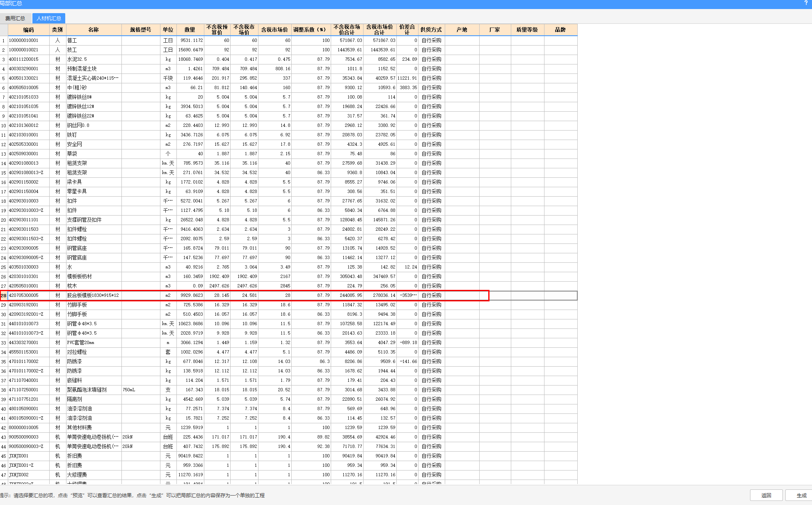Select the 预制混凝土块 name cell
The width and height of the screenshot is (812, 505).
94,69
